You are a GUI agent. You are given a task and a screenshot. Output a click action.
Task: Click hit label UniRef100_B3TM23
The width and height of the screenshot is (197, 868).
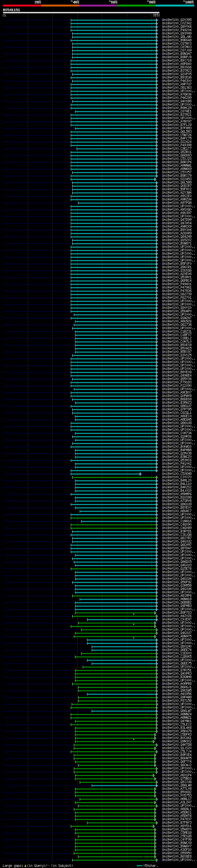[x=177, y=71]
